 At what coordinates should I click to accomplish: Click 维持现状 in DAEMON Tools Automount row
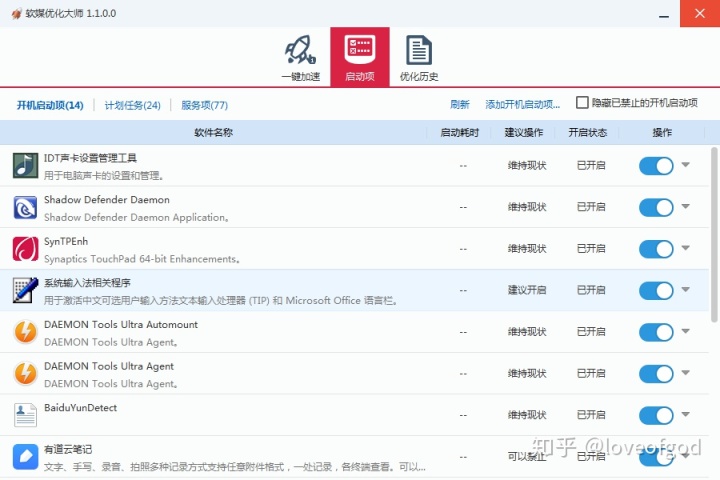tap(527, 332)
